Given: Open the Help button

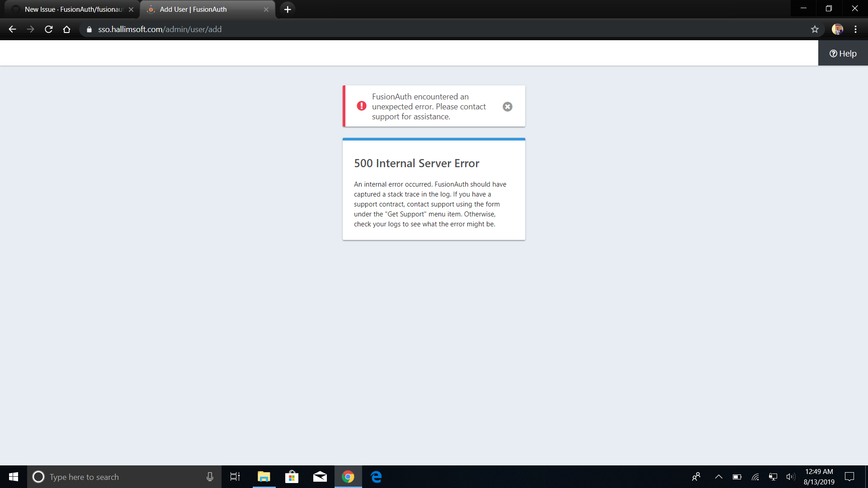Looking at the screenshot, I should click(843, 53).
